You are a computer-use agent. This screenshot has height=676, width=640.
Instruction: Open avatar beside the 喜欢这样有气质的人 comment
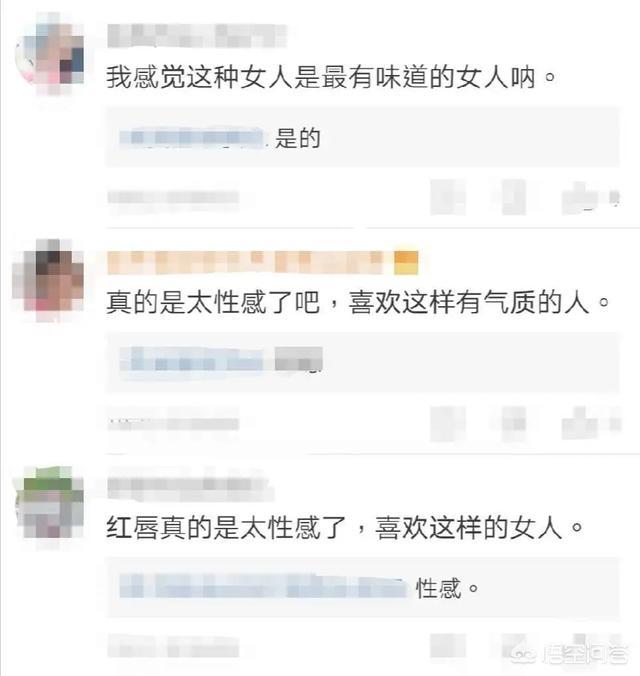click(x=48, y=279)
